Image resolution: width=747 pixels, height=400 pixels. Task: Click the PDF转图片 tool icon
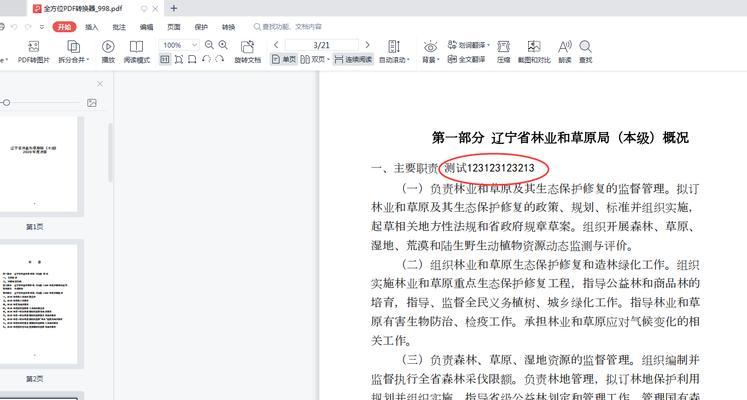click(33, 46)
